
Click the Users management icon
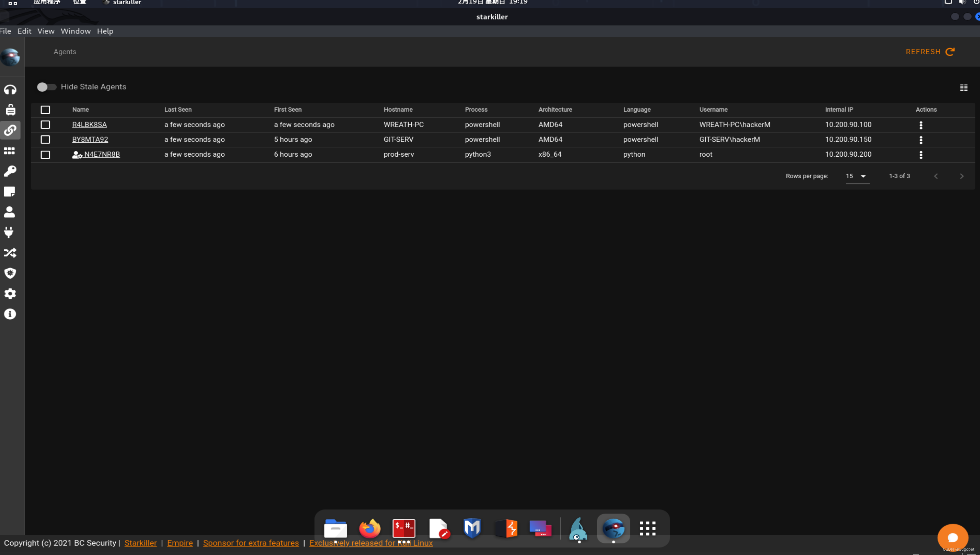pyautogui.click(x=9, y=211)
